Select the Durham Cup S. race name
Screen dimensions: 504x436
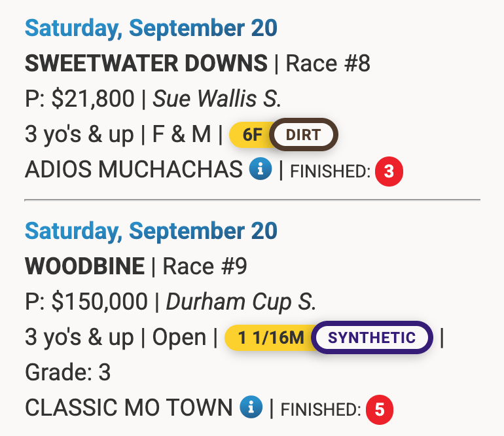point(241,302)
